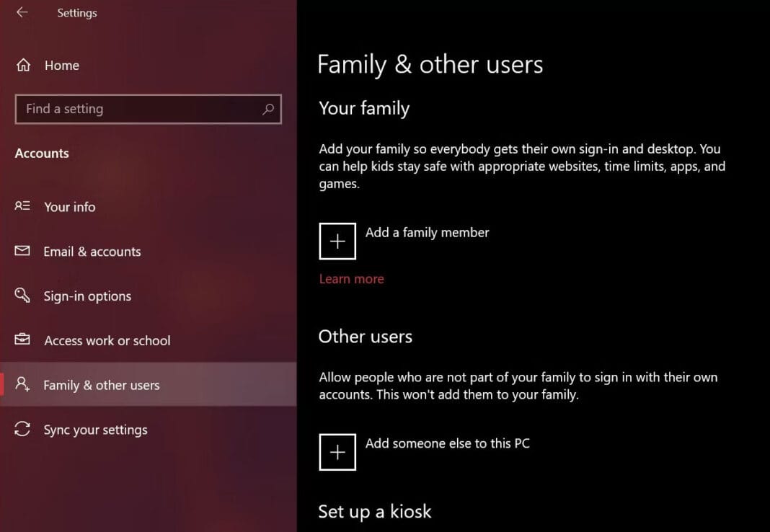The height and width of the screenshot is (532, 770).
Task: Click Add a family member
Action: click(427, 232)
